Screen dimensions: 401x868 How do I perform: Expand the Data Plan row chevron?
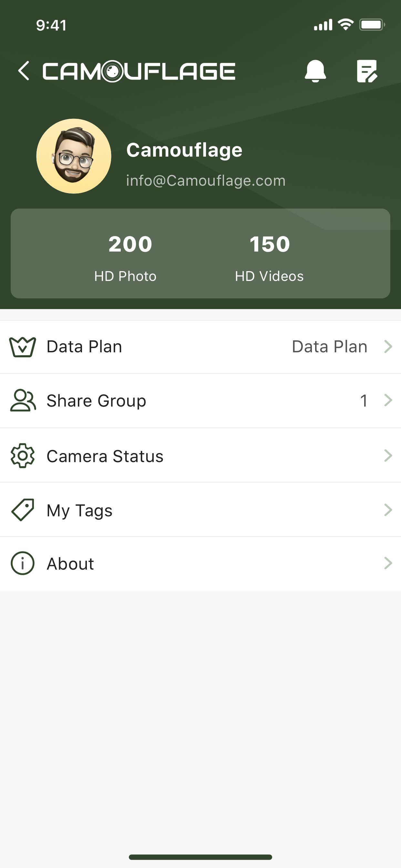point(388,346)
